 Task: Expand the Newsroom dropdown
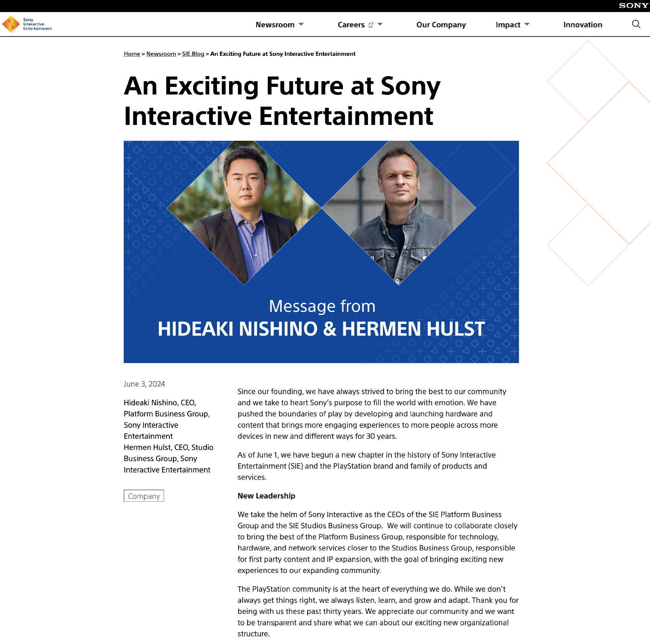coord(301,24)
